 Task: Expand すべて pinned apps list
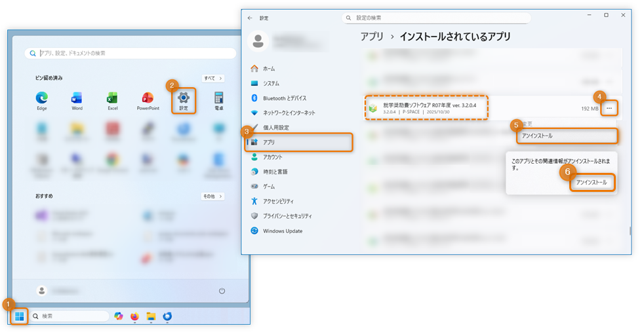(x=212, y=78)
